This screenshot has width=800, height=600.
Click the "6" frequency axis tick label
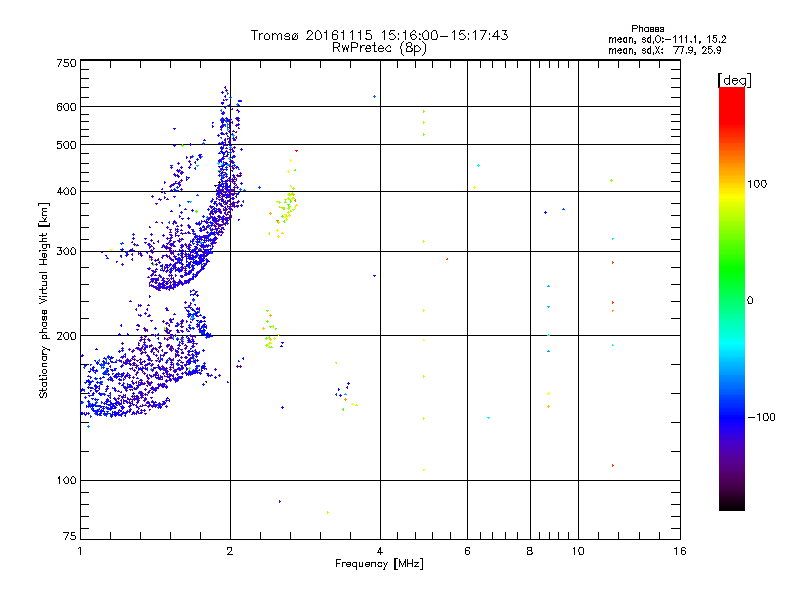click(x=467, y=551)
